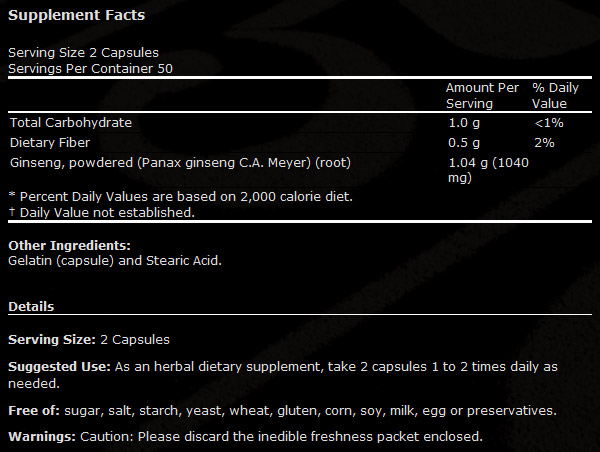This screenshot has height=452, width=600.
Task: Click the 1.04 g (1040 mg) amount
Action: click(x=488, y=170)
